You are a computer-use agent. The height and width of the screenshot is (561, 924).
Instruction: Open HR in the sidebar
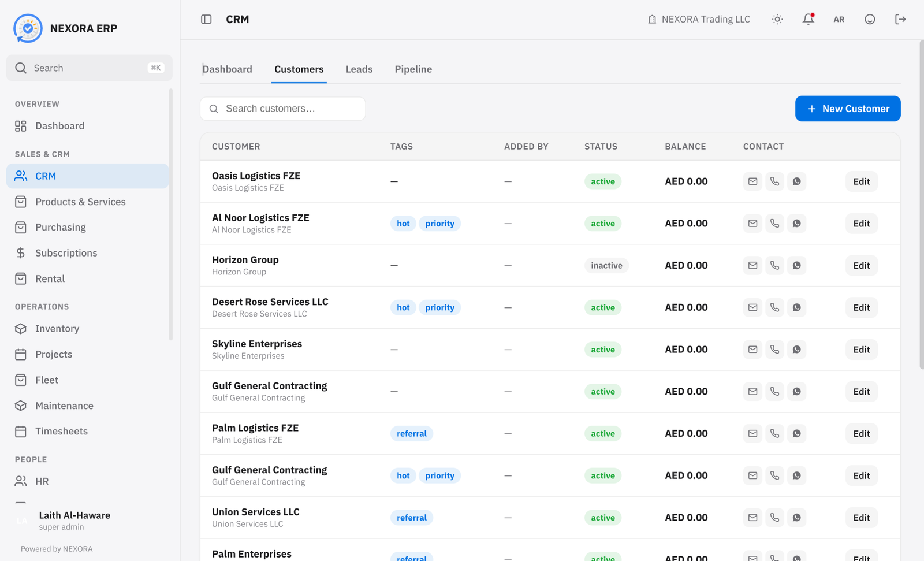[x=88, y=481]
